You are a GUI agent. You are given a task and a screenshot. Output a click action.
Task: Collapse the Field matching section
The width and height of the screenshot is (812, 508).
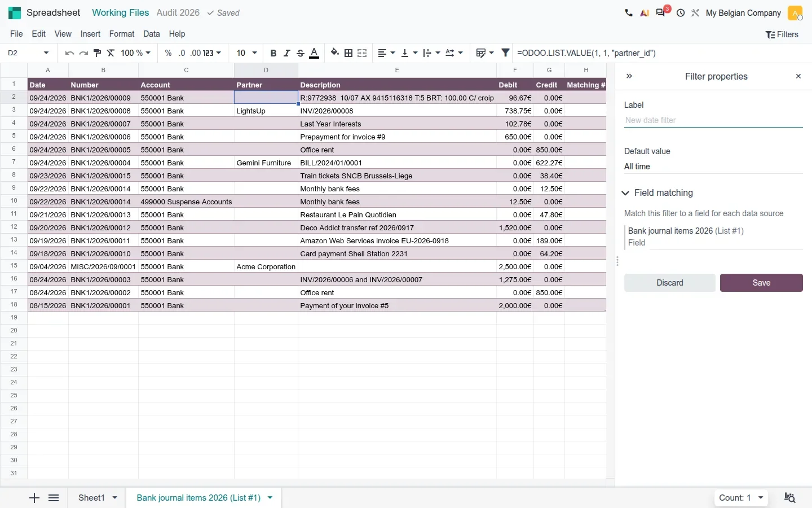[659, 193]
